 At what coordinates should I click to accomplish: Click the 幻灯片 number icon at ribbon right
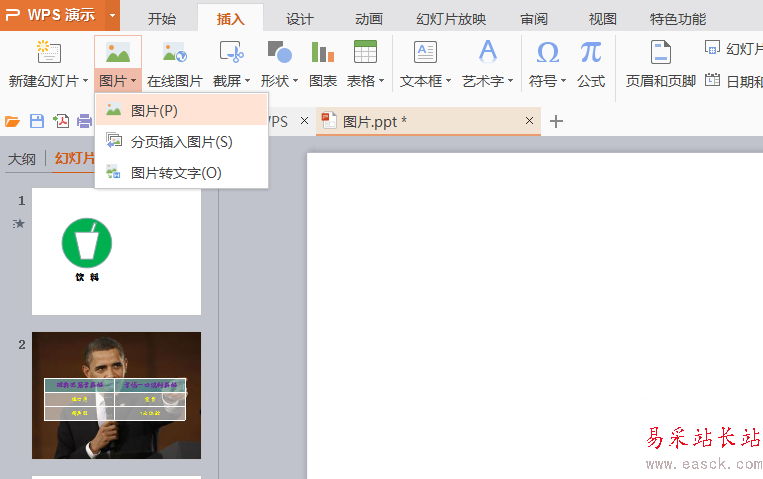[x=712, y=48]
